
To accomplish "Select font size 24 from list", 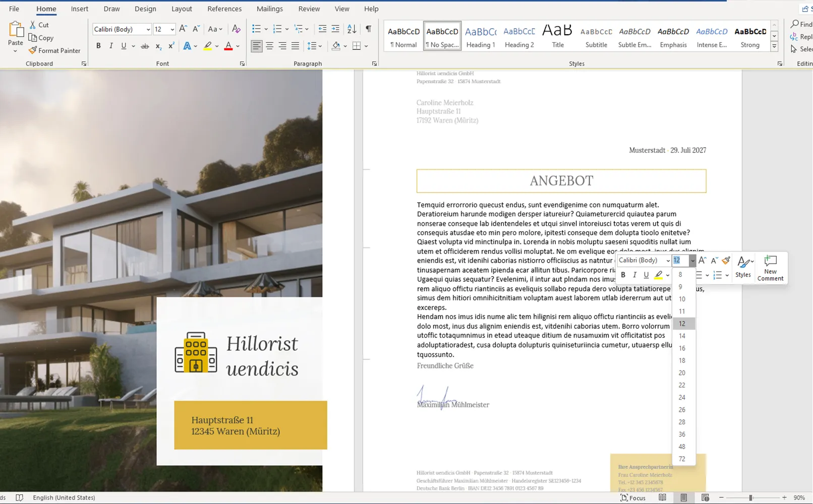I will [x=684, y=397].
